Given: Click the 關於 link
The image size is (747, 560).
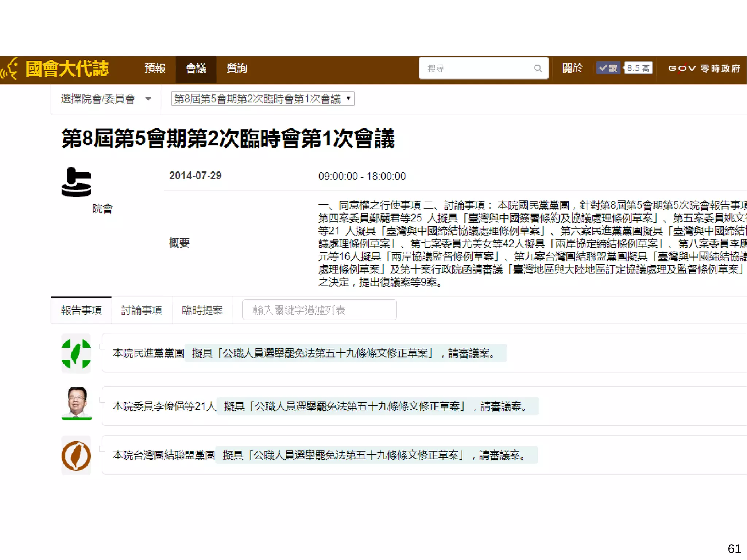Looking at the screenshot, I should pos(572,68).
